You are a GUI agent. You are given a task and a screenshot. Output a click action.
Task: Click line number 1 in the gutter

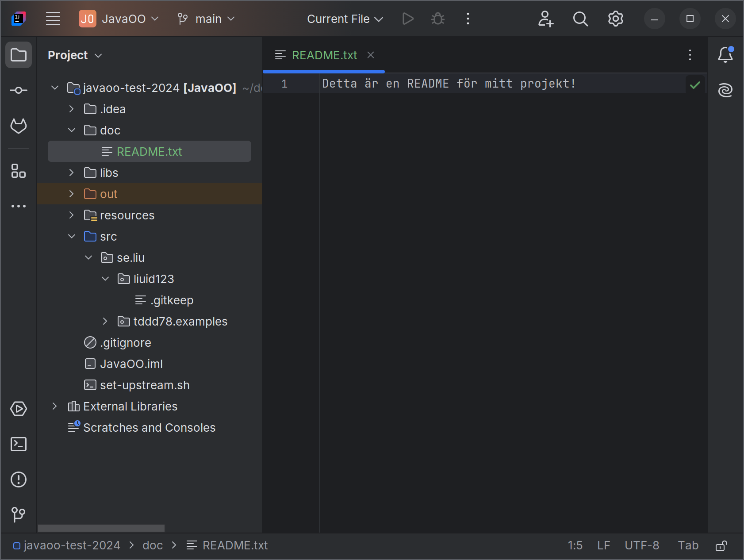(x=284, y=84)
